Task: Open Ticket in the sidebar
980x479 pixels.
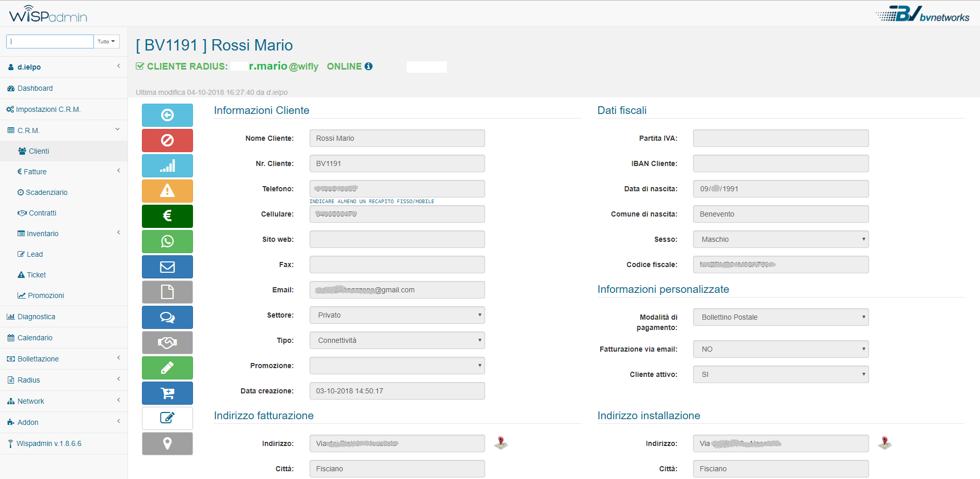Action: (x=63, y=275)
